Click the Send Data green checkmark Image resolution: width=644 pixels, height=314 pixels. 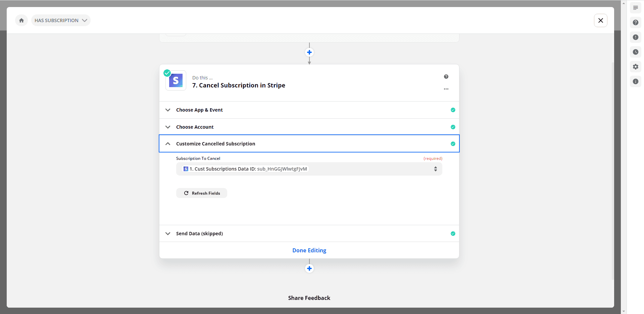point(453,234)
